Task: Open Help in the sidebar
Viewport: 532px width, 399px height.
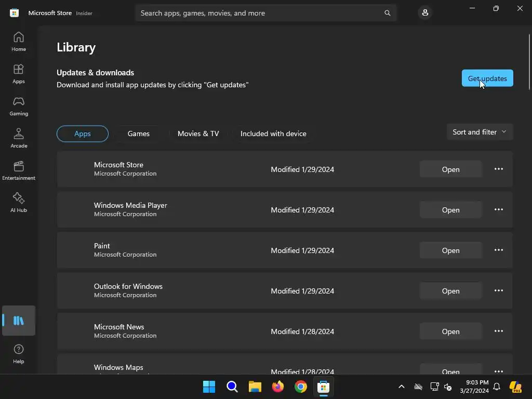Action: 18,354
